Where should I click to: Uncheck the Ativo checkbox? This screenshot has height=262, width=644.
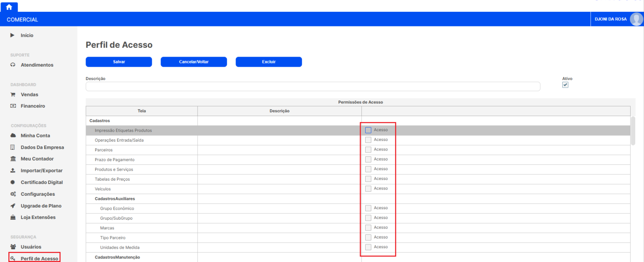[565, 85]
